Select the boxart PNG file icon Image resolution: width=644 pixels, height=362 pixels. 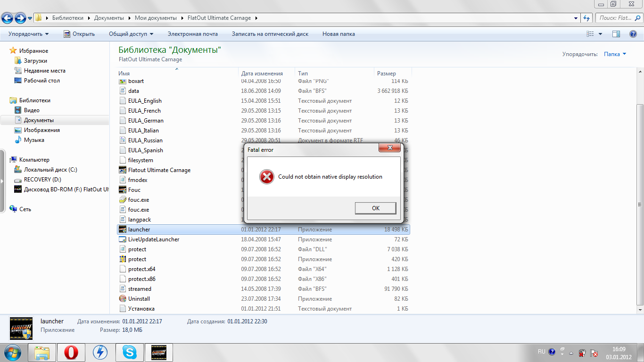123,81
